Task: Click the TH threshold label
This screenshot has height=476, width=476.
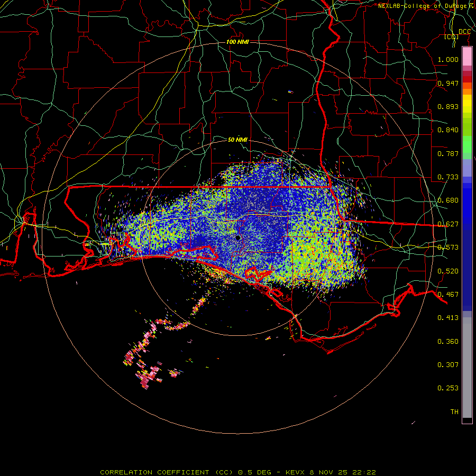Action: (x=454, y=412)
